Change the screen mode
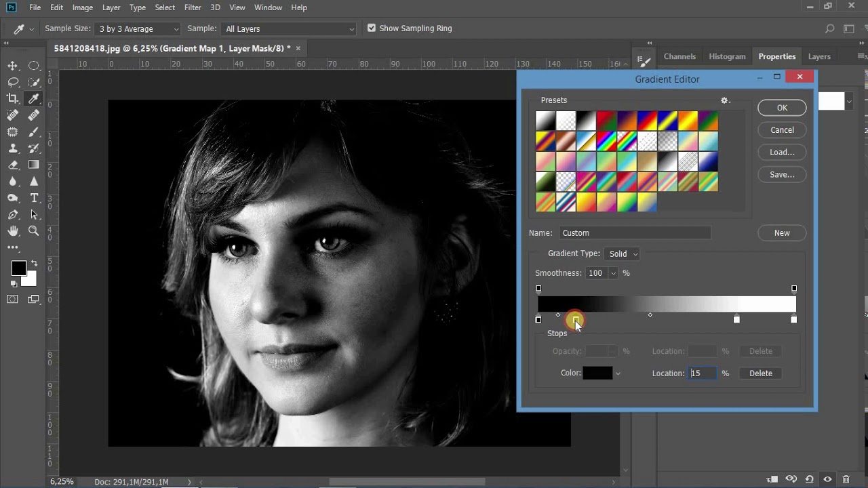This screenshot has width=868, height=488. [32, 299]
